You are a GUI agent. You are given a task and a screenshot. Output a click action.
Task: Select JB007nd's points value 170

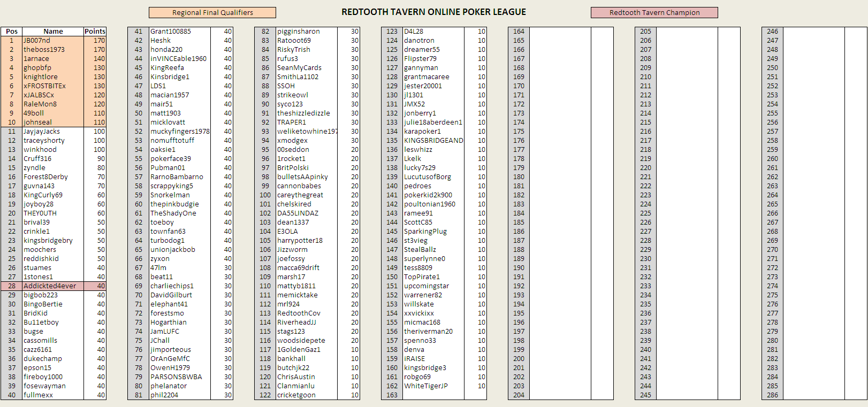coord(95,41)
